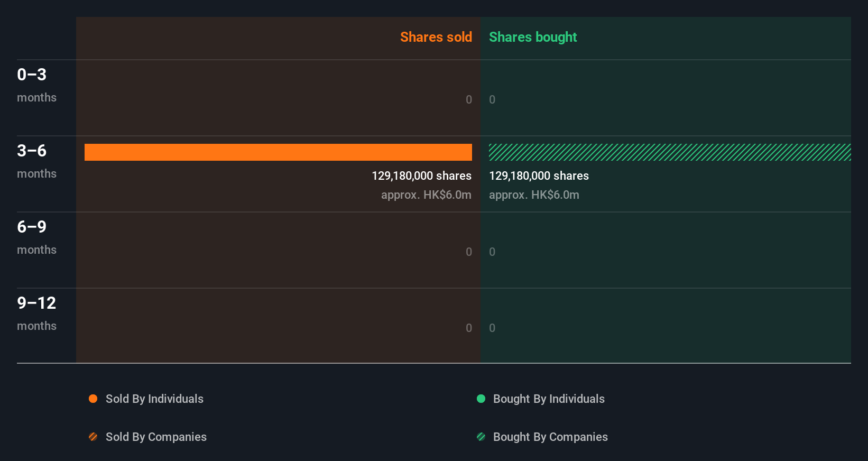Click the 3–6 months row label
The height and width of the screenshot is (461, 868).
pyautogui.click(x=36, y=161)
